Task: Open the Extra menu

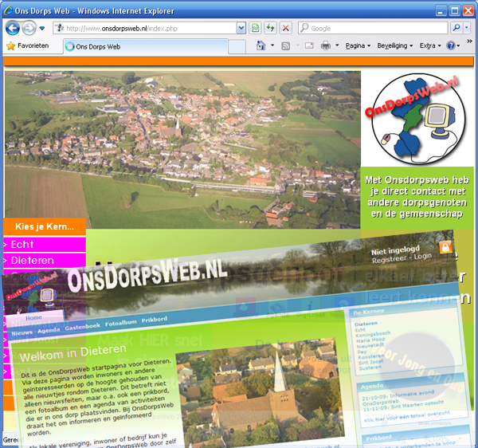Action: pyautogui.click(x=430, y=45)
